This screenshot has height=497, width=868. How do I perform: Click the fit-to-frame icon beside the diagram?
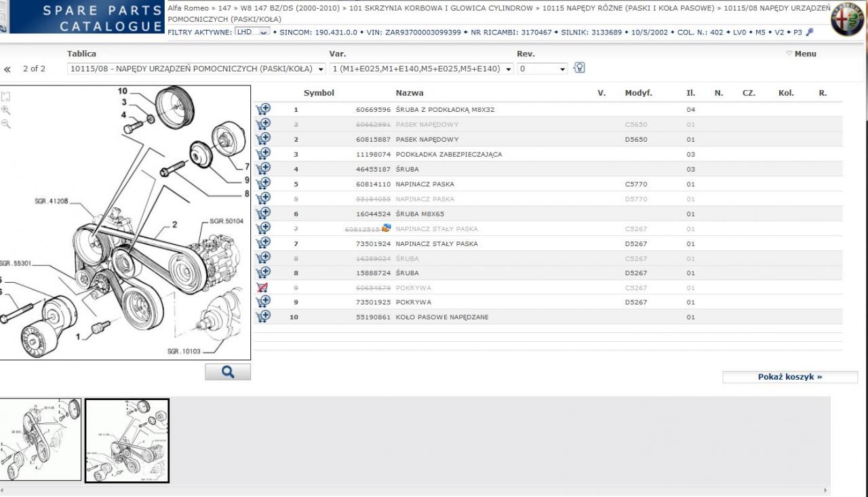point(5,96)
